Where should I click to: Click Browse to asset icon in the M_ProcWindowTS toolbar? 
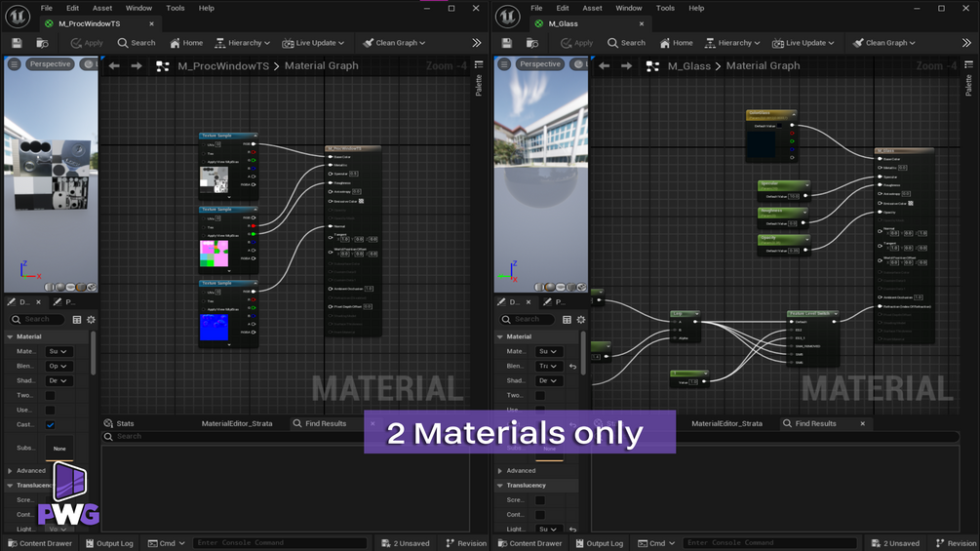click(43, 43)
